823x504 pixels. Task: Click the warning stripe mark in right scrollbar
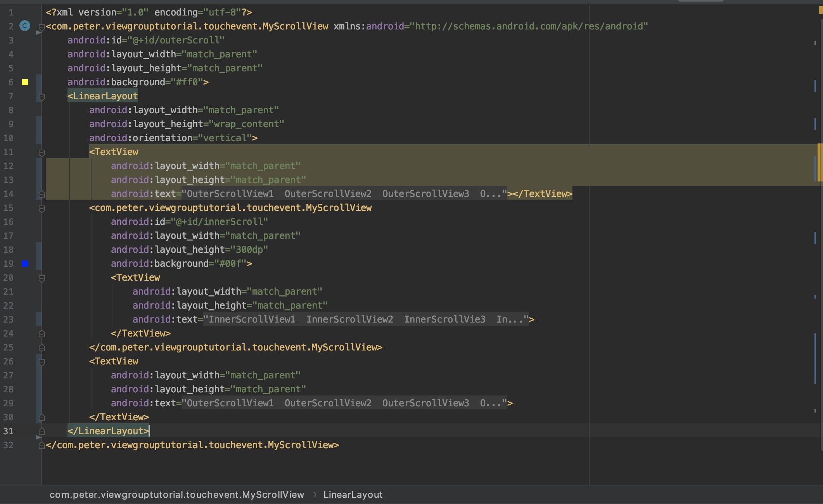[820, 162]
